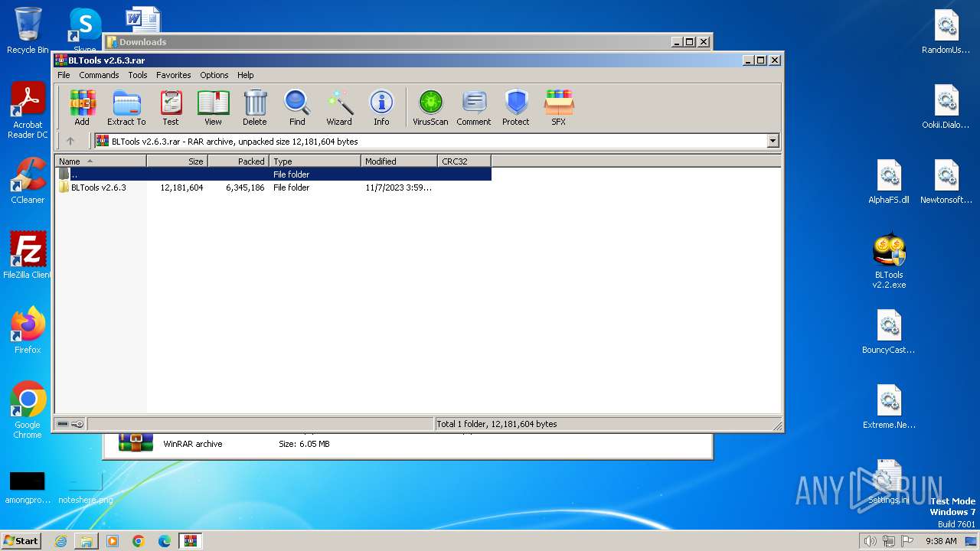Select the amongpro desktop thumbnail
Viewport: 980px width, 551px height.
tap(28, 487)
